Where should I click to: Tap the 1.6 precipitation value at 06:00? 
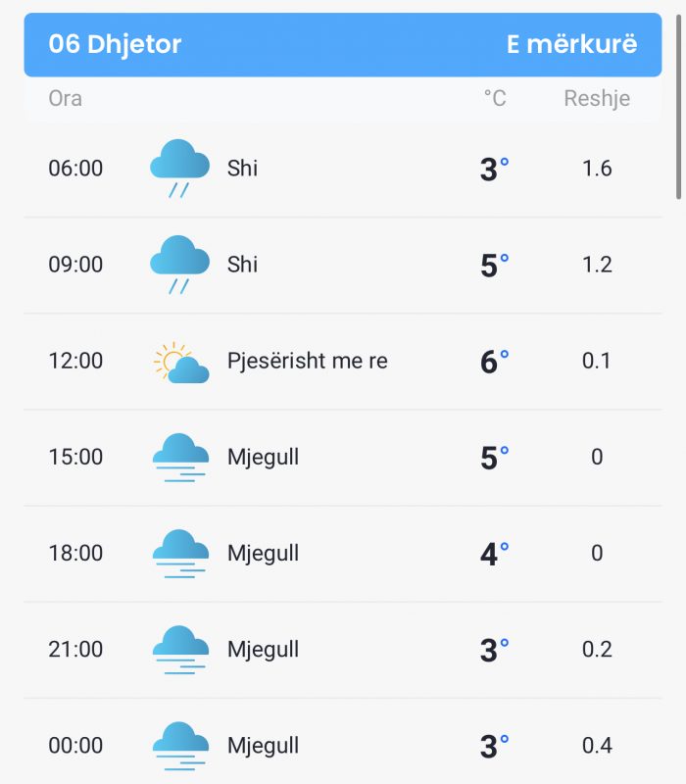[597, 168]
